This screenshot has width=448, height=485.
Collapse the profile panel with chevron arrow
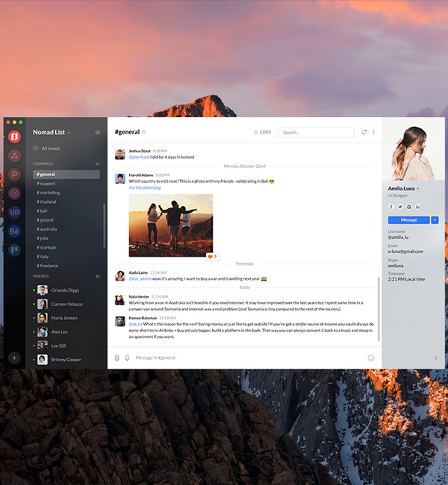(x=436, y=357)
